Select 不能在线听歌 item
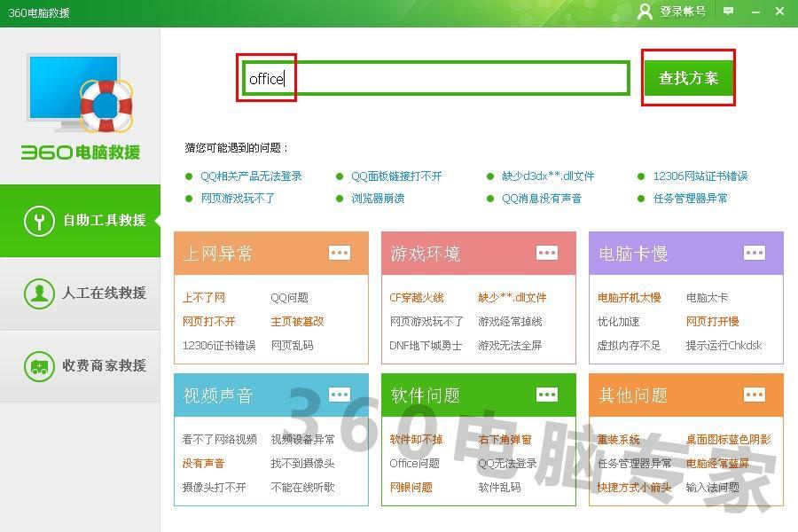 coord(303,487)
